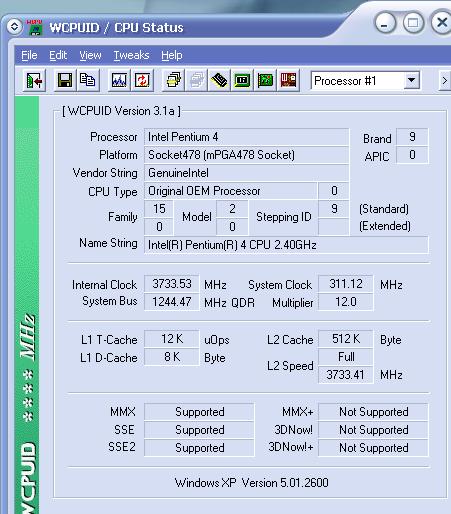Click the Multiplier value 12.0
The width and height of the screenshot is (451, 514).
tap(346, 302)
